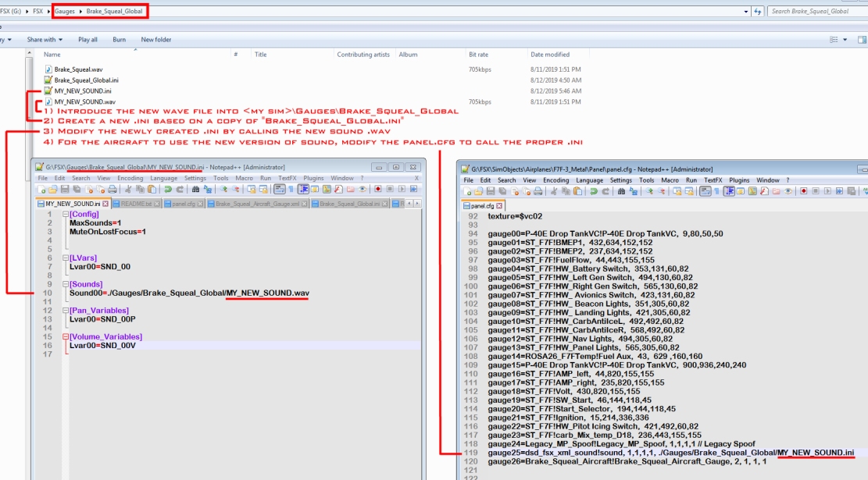Click Zoom In icon in panel.cfg Notepad++ toolbar
Screen dimensions: 868x480
pos(651,190)
